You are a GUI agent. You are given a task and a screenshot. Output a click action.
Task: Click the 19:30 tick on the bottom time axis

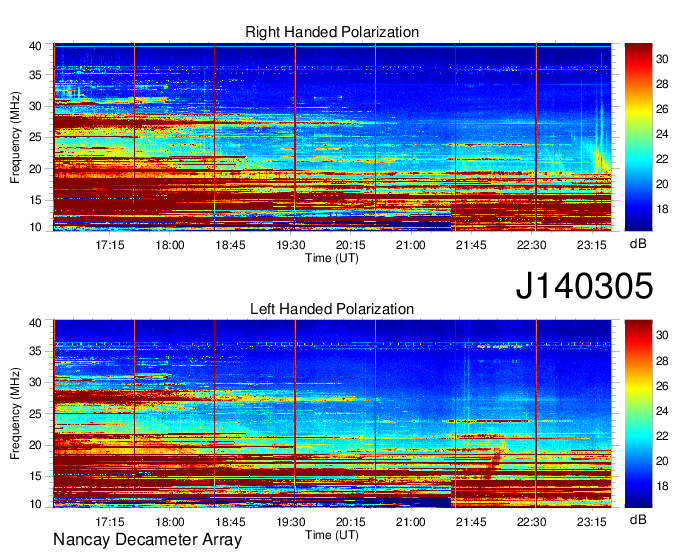pyautogui.click(x=291, y=522)
